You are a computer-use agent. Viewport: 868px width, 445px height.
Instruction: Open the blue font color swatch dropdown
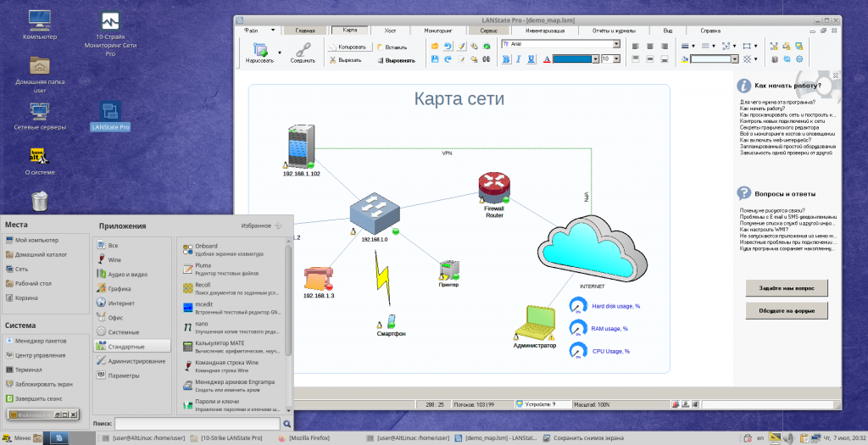click(596, 59)
